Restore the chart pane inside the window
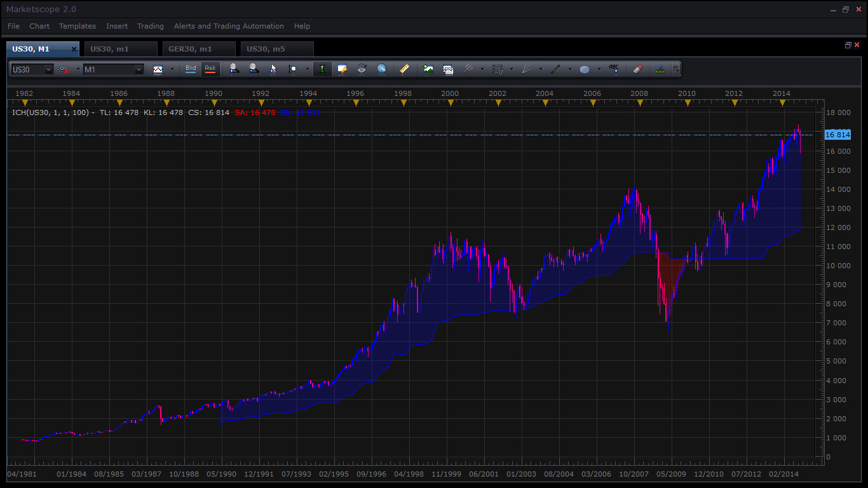Image resolution: width=868 pixels, height=488 pixels. pyautogui.click(x=848, y=45)
